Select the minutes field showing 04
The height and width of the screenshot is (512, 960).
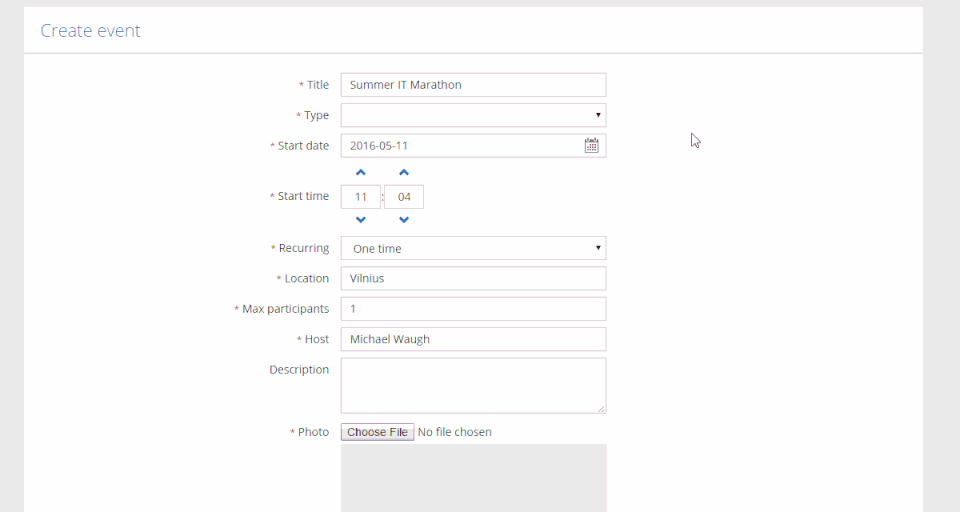[404, 197]
